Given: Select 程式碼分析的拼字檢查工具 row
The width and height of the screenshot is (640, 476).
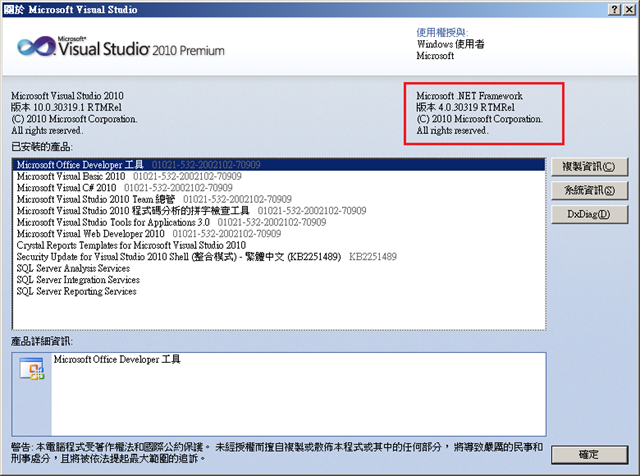Looking at the screenshot, I should tap(279, 211).
